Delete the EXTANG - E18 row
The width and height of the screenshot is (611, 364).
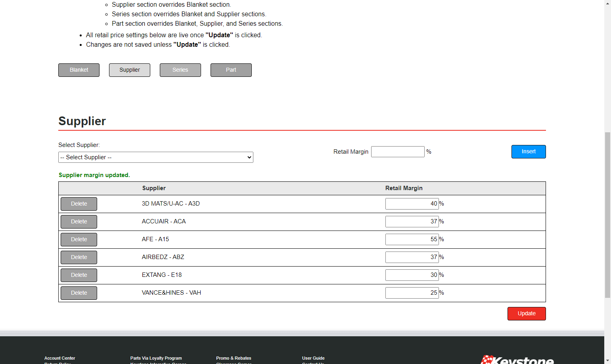[79, 275]
